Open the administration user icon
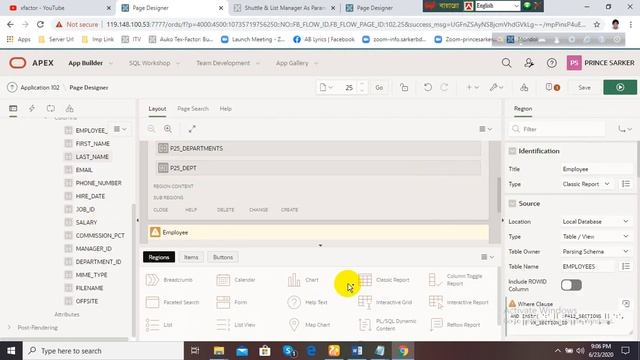Viewport: 640px width, 360px height. click(x=529, y=63)
